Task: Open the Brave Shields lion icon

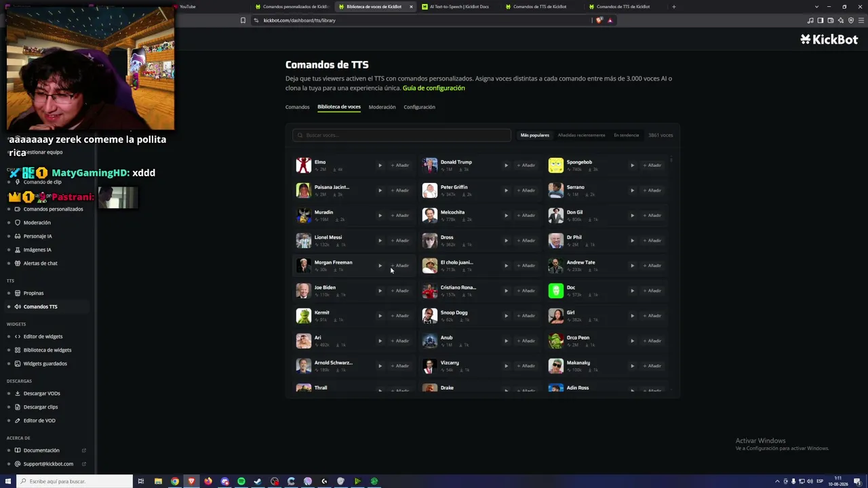Action: tap(599, 20)
